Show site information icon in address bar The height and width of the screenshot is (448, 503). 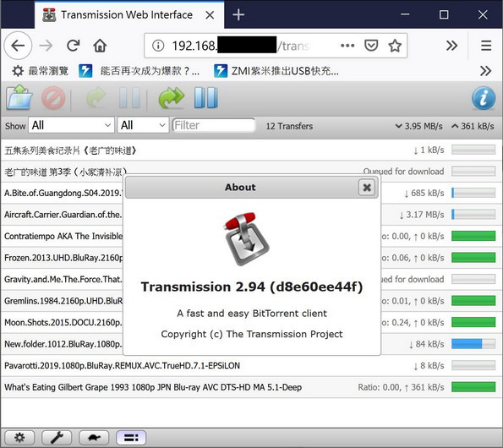pos(158,46)
